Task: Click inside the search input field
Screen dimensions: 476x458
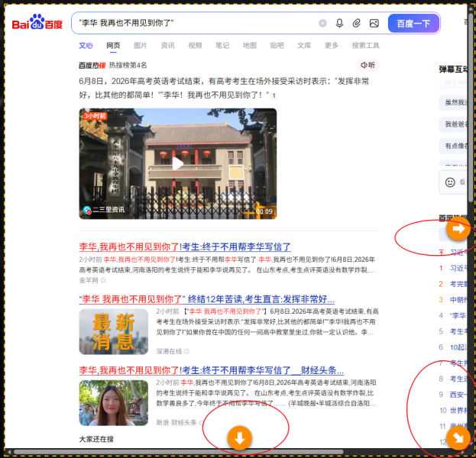Action: coord(194,23)
